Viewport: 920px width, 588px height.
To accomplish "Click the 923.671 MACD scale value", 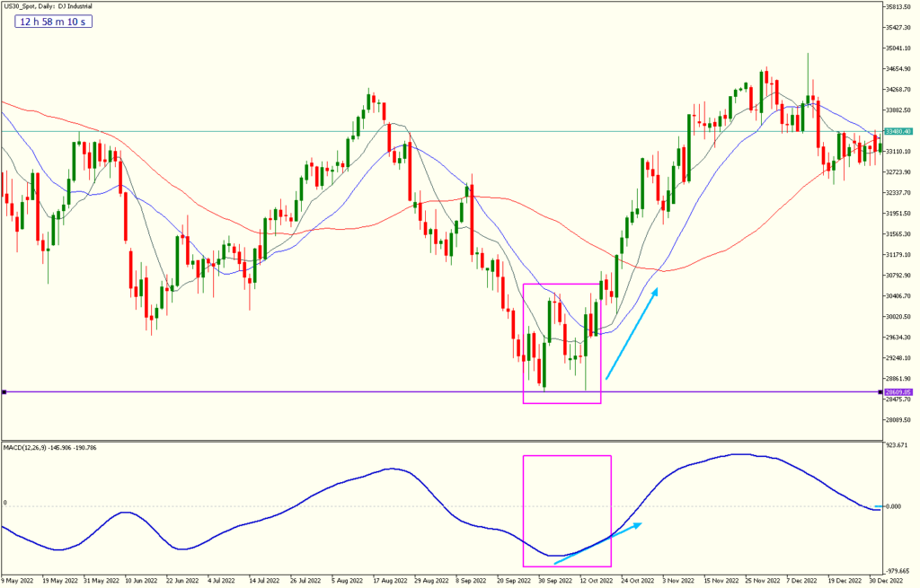I will [899, 444].
